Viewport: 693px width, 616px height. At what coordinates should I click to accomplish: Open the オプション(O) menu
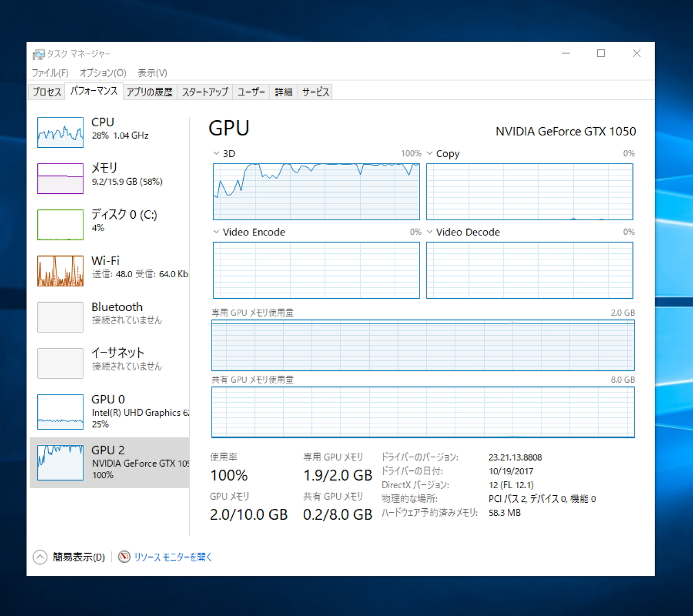tap(102, 73)
